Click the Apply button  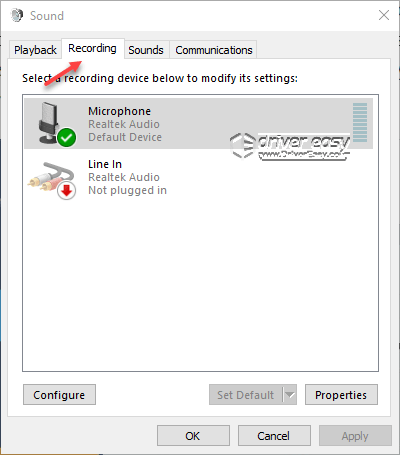(x=355, y=436)
